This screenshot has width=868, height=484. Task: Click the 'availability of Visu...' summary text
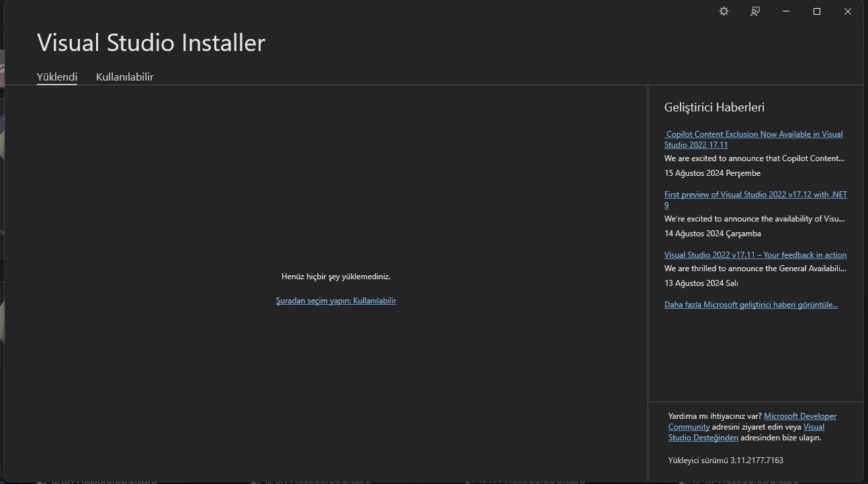(x=754, y=219)
